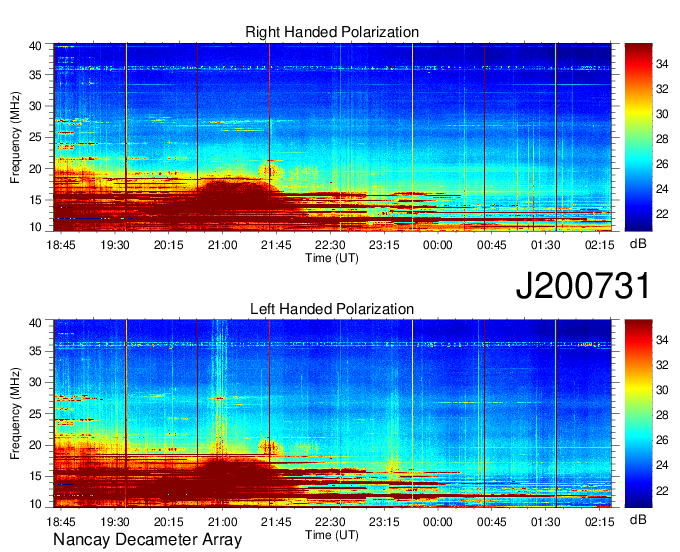
Task: Click the 20 MHz tick of Right Handed plot
Action: tap(36, 169)
